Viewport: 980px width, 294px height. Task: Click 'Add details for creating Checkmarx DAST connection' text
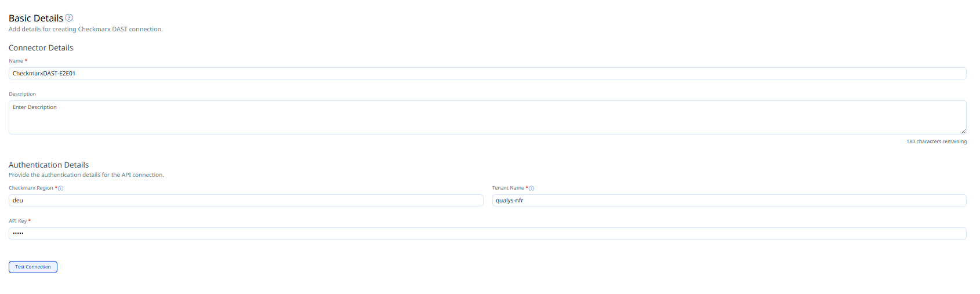click(85, 30)
